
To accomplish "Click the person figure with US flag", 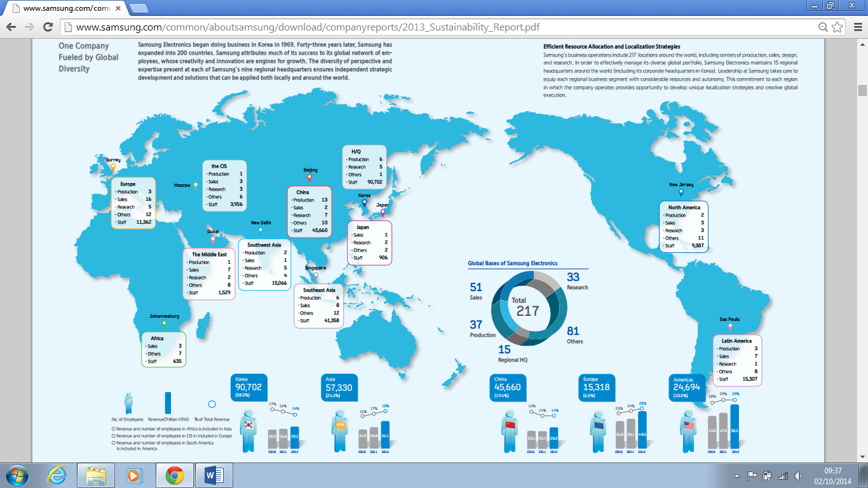I will click(x=689, y=430).
